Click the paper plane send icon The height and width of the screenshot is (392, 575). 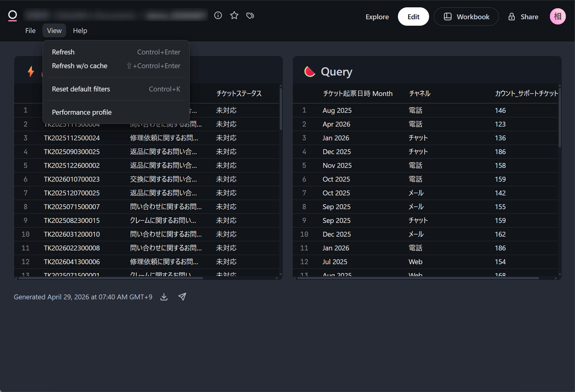(x=182, y=297)
